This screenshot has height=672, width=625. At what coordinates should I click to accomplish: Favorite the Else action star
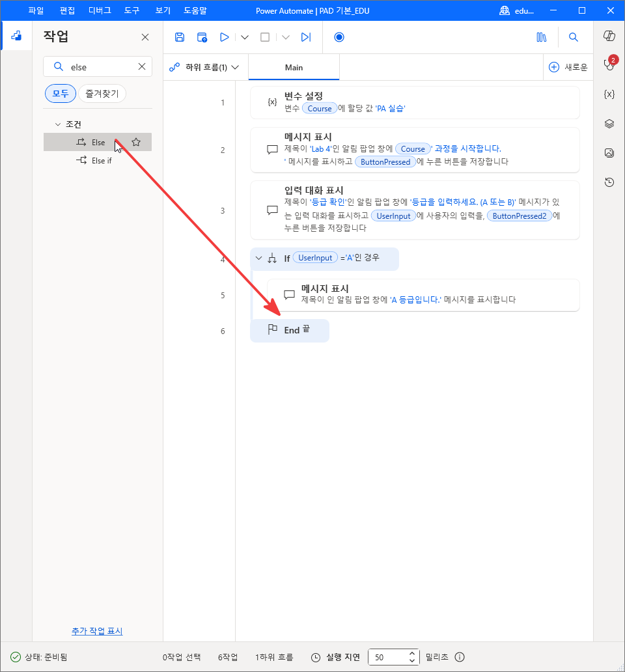point(136,143)
